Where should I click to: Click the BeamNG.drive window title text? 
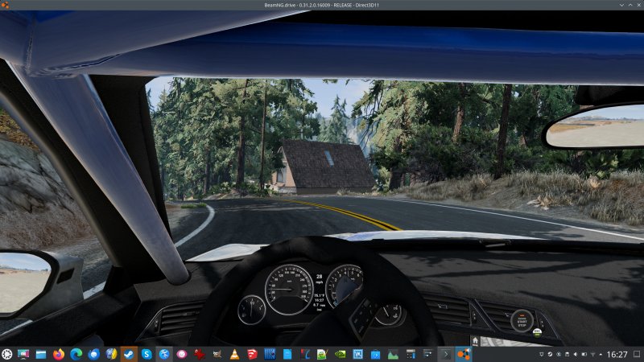click(321, 5)
